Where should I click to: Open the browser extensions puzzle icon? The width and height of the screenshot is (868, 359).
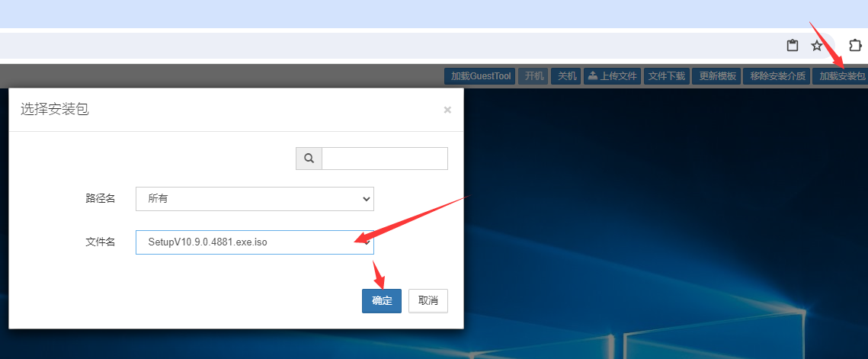click(x=855, y=46)
